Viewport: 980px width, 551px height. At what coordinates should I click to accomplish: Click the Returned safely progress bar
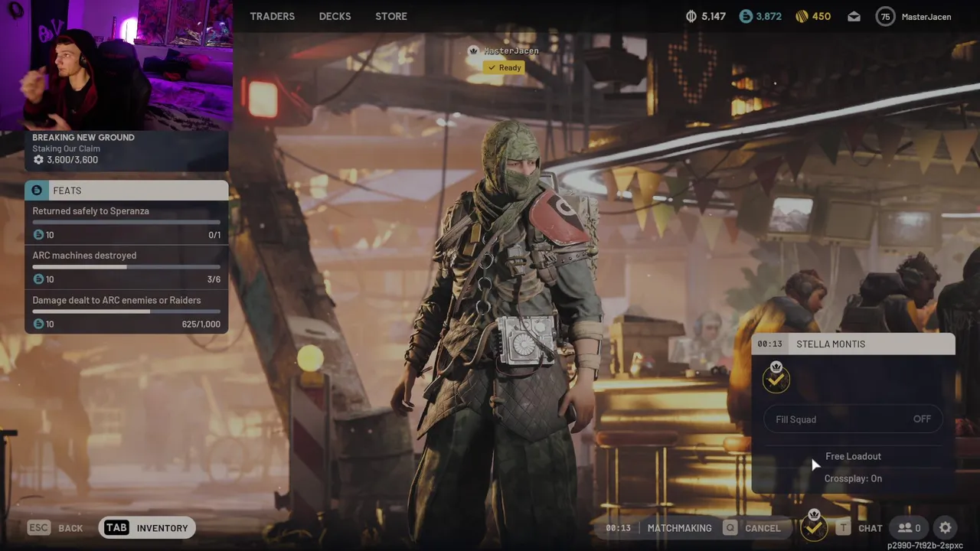[x=126, y=223]
